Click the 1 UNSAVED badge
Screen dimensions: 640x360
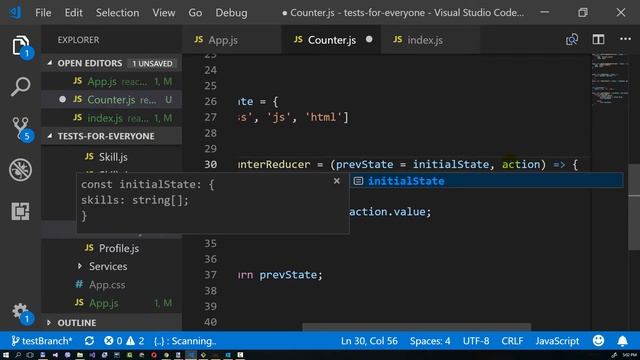[152, 63]
